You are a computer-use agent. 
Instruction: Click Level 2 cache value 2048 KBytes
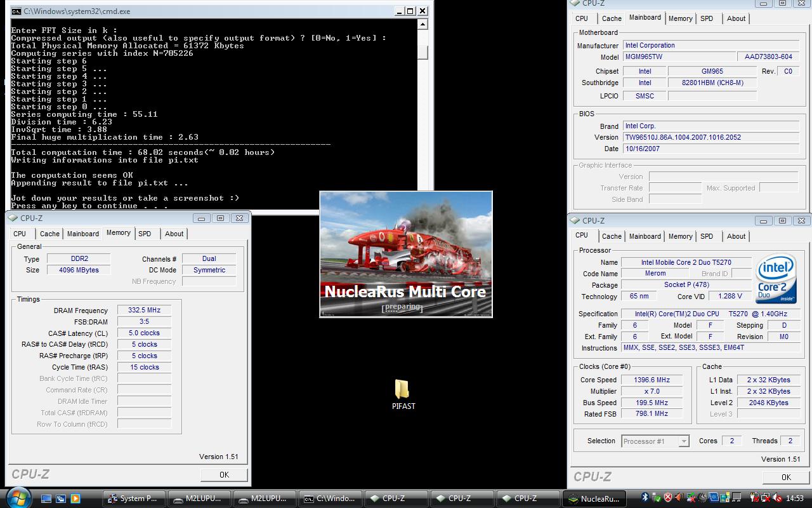click(768, 403)
